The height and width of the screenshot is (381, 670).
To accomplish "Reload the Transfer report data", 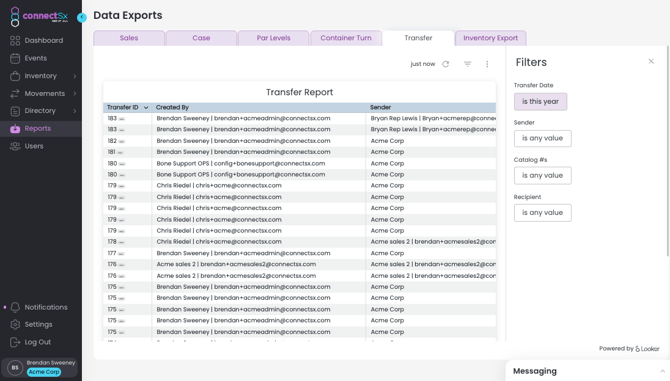I will (x=446, y=64).
